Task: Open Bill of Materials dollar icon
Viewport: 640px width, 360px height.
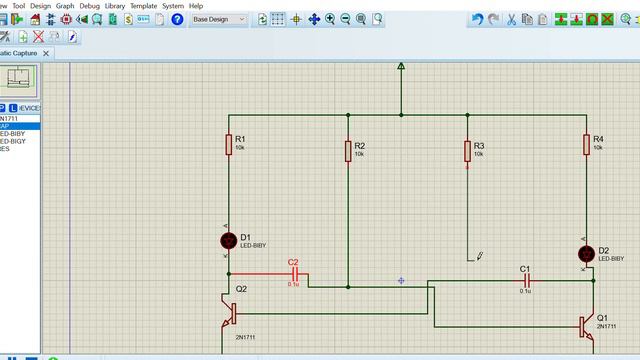Action: (128, 19)
